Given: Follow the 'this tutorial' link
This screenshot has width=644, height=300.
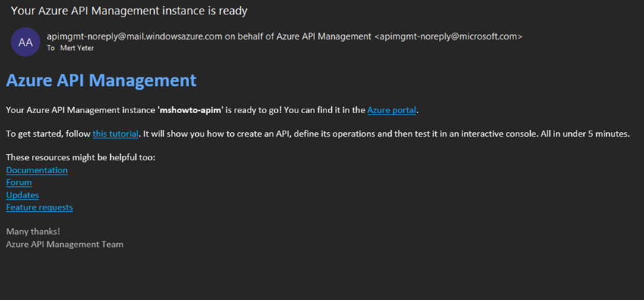Looking at the screenshot, I should 115,134.
